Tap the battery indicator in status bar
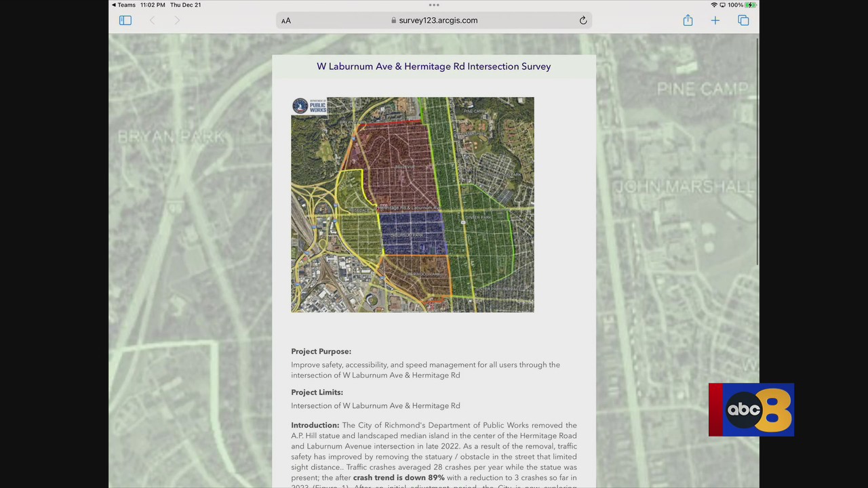This screenshot has width=868, height=488. (x=751, y=5)
